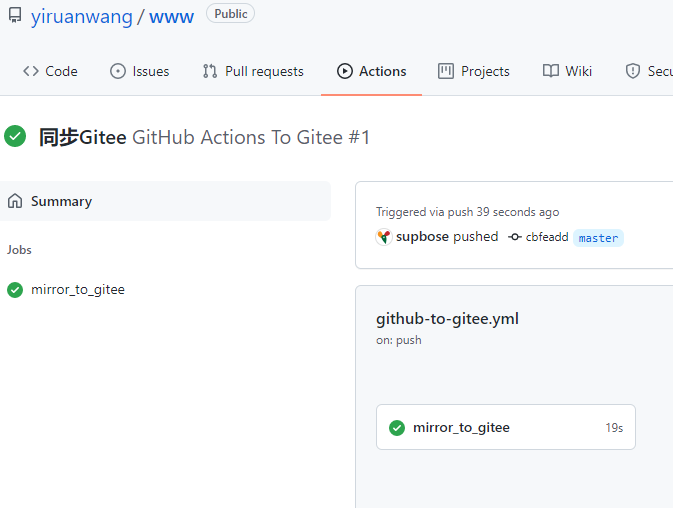Go to the Pull requests tab
The height and width of the screenshot is (508, 673).
253,71
